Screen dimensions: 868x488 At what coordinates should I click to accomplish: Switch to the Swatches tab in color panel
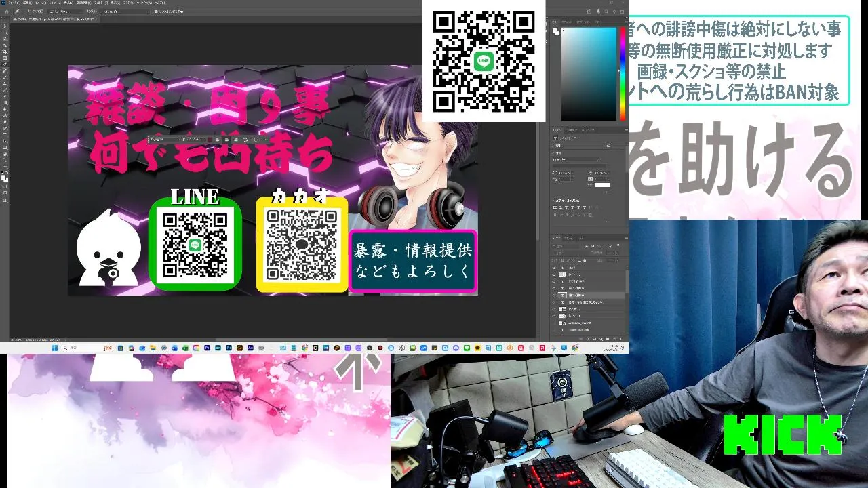[x=566, y=22]
